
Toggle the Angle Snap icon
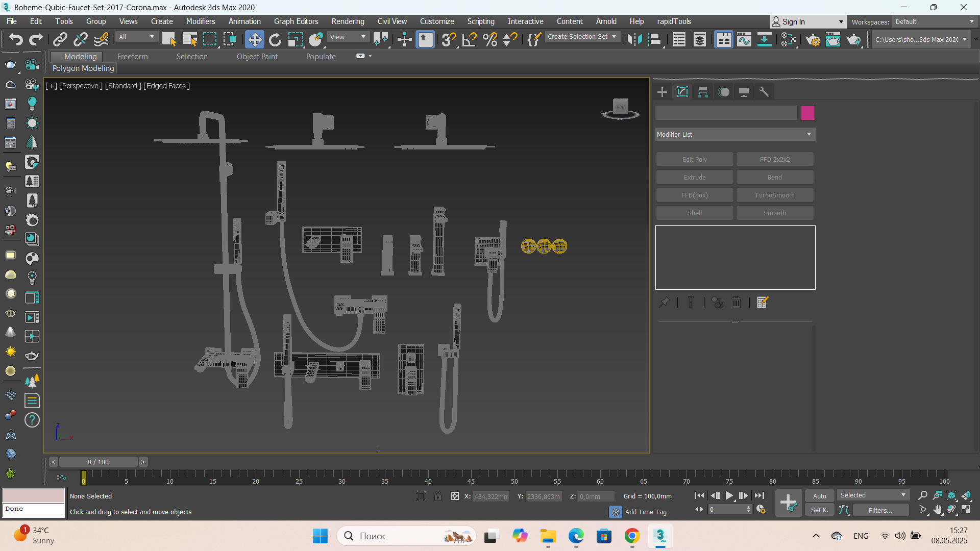tap(469, 39)
